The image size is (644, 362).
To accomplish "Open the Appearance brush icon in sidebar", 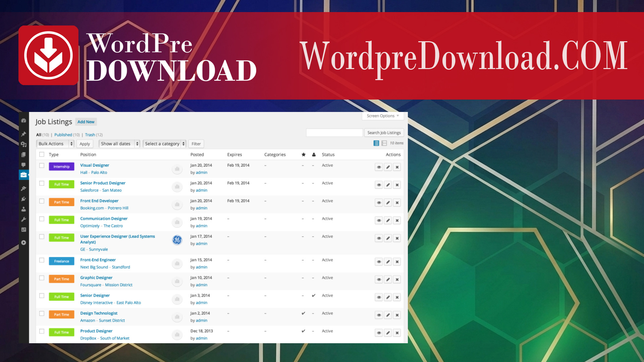I will [23, 188].
